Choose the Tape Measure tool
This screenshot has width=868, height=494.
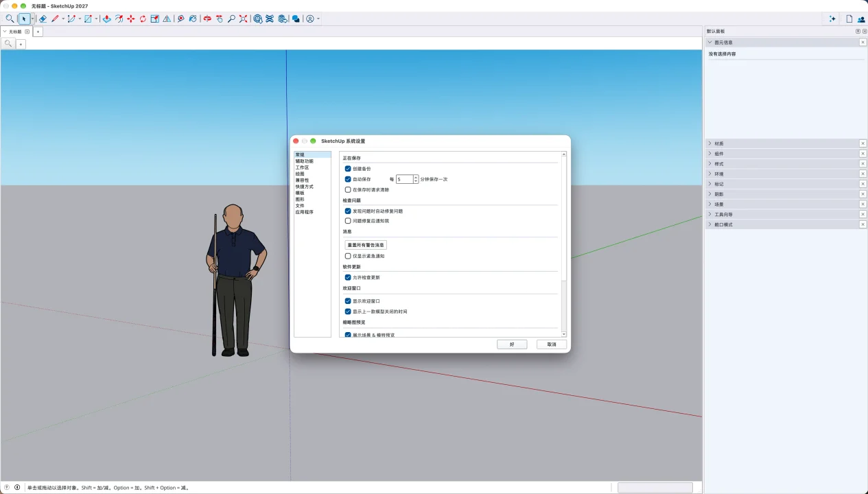181,19
